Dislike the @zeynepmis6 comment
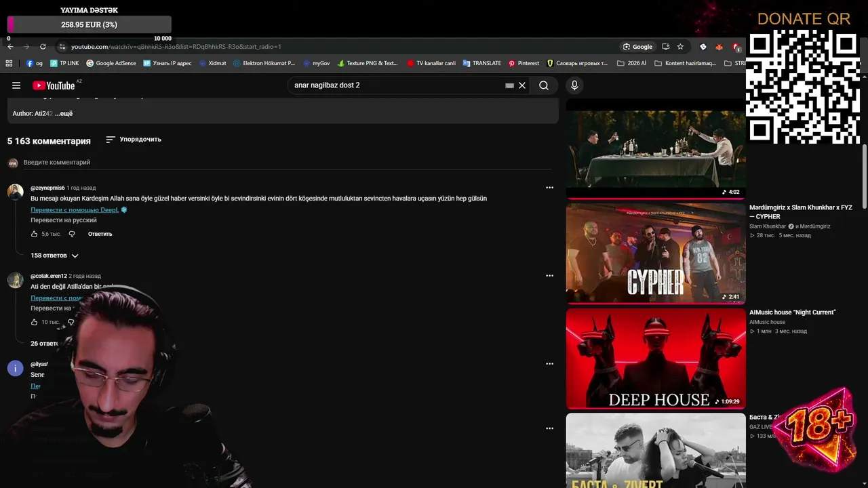Image resolution: width=868 pixels, height=488 pixels. point(72,234)
